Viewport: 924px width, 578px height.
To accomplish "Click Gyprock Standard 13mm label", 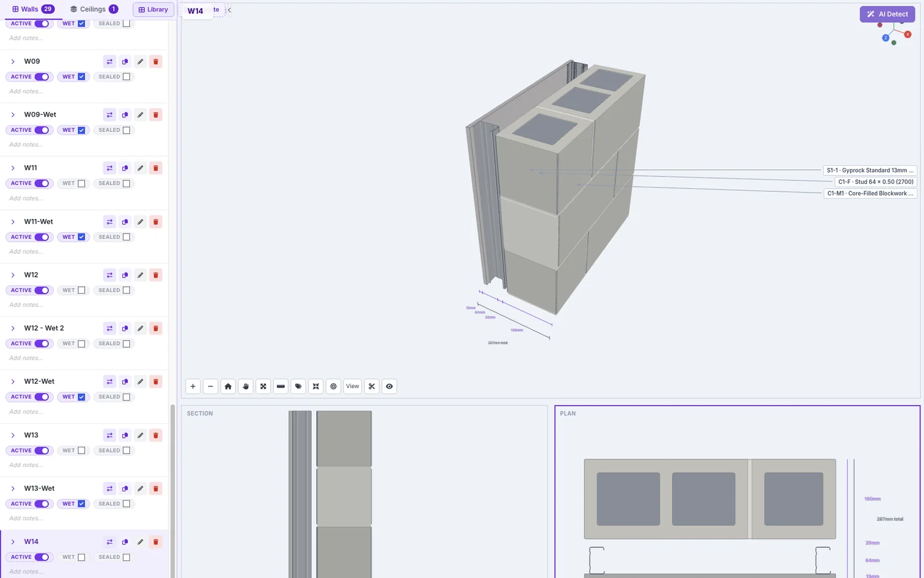I will click(x=870, y=171).
